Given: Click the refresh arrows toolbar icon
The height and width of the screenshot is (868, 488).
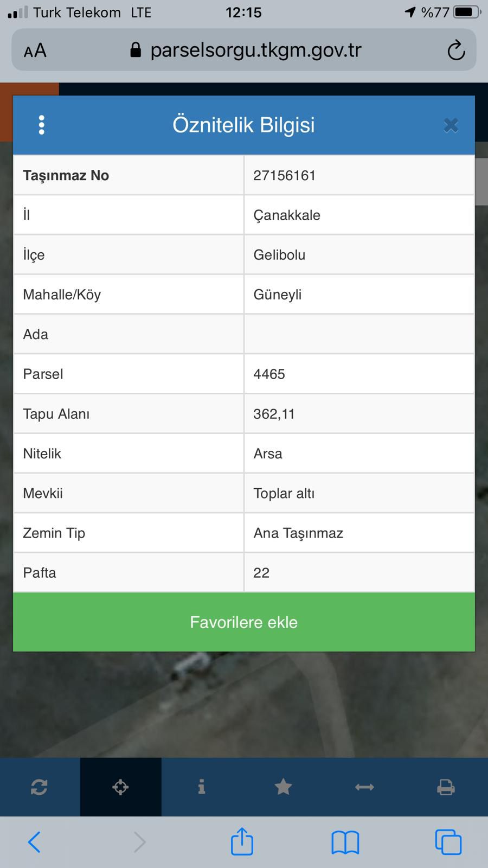Looking at the screenshot, I should (39, 787).
